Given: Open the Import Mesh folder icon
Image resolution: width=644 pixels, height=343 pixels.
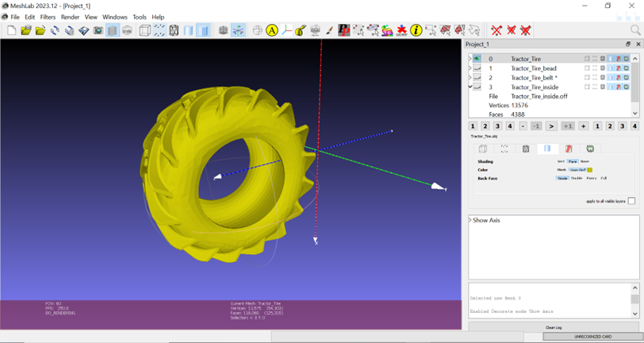Looking at the screenshot, I should pos(40,30).
